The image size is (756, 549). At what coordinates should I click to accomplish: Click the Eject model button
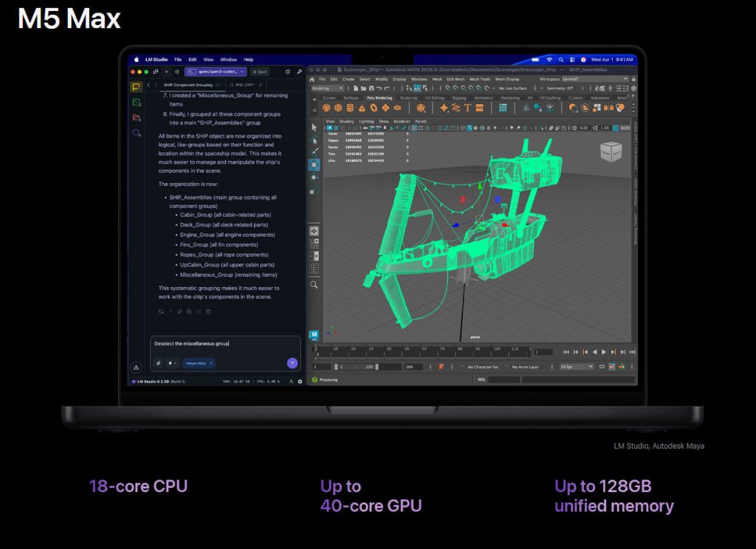click(260, 72)
